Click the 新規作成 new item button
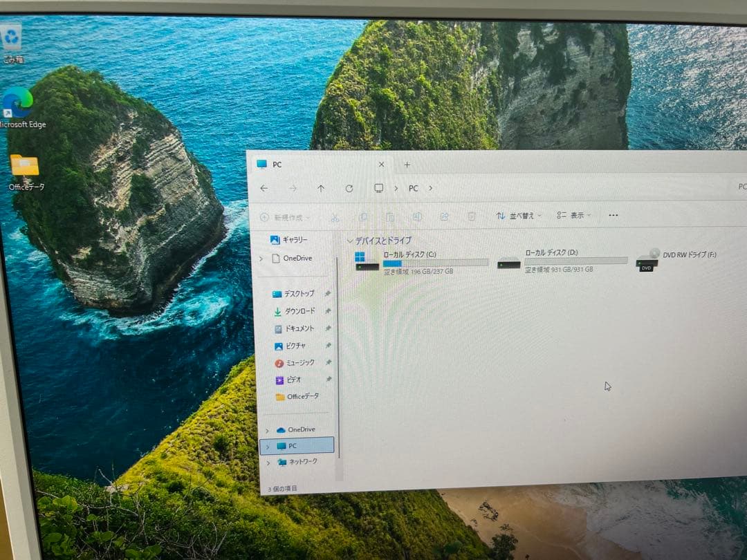The height and width of the screenshot is (560, 747). [x=284, y=215]
